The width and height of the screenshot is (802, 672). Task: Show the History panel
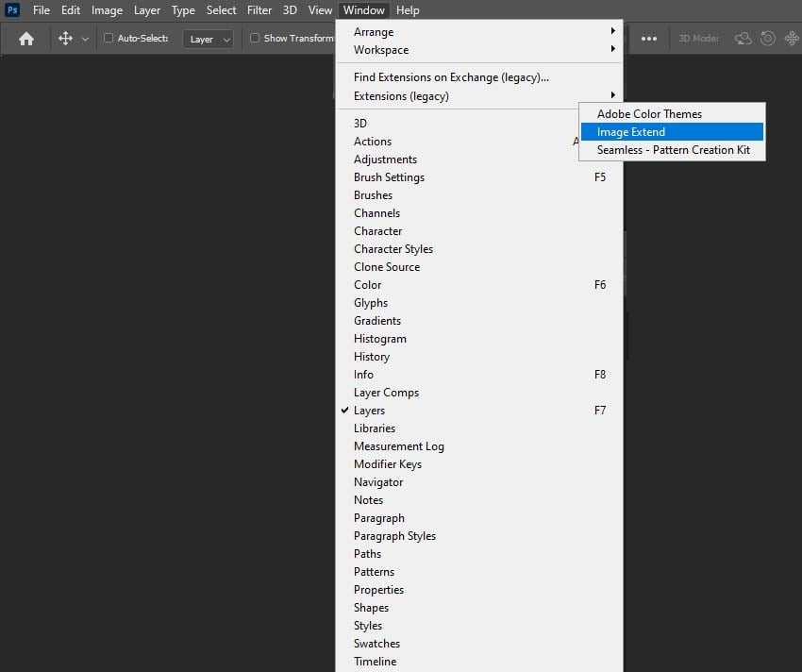click(479, 356)
